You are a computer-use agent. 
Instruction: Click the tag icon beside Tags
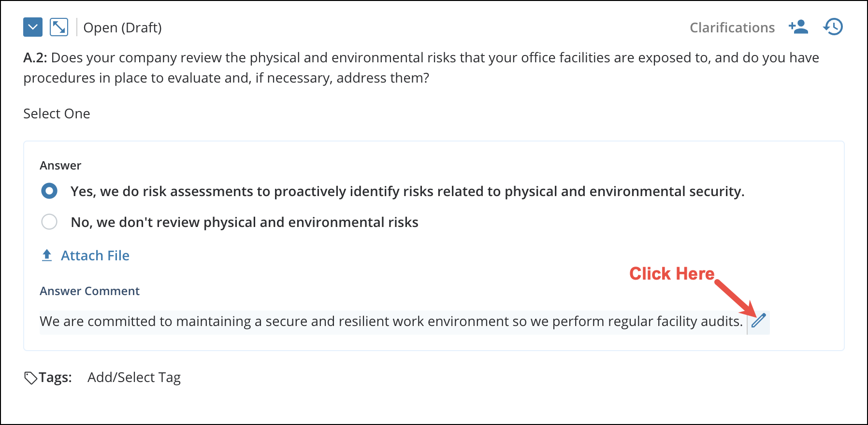coord(30,378)
